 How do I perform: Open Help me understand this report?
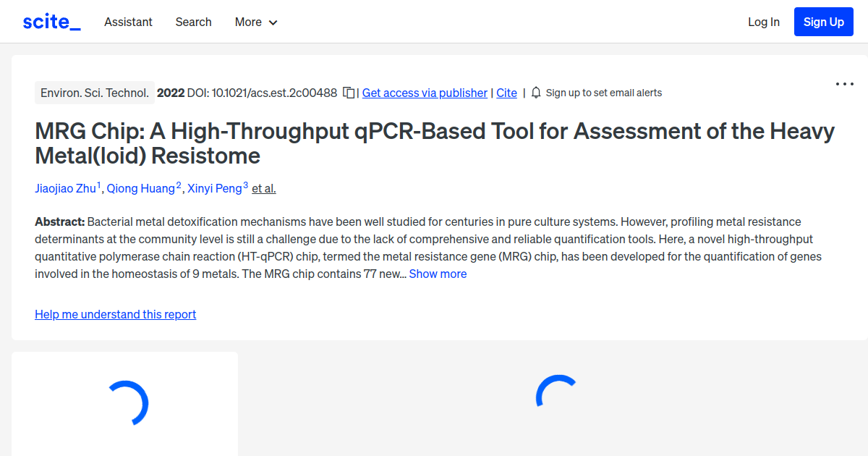115,314
